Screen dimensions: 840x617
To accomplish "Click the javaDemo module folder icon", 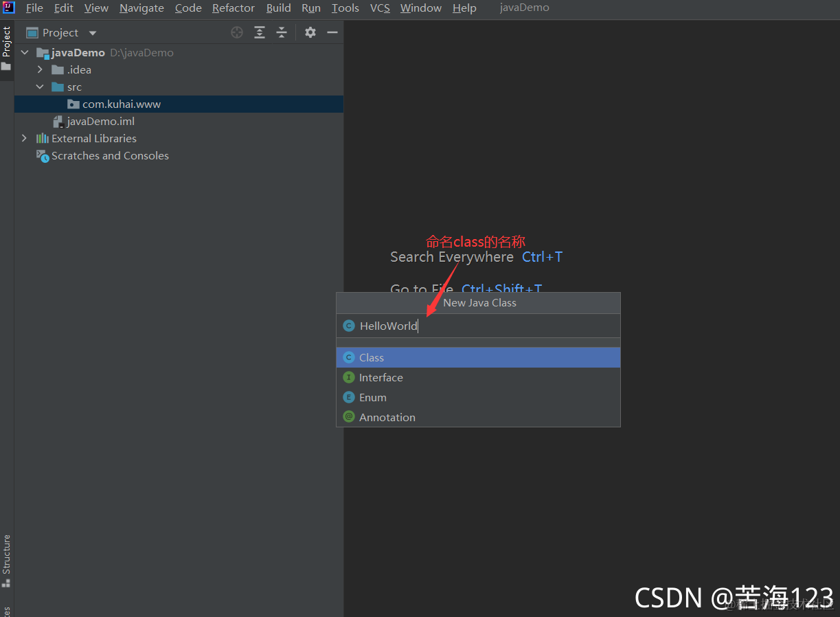I will 43,53.
